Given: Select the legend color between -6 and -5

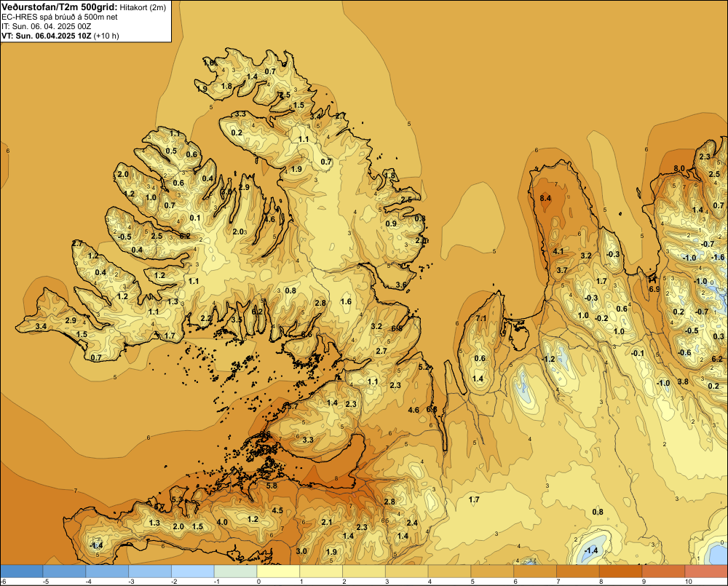Looking at the screenshot, I should pyautogui.click(x=22, y=571).
